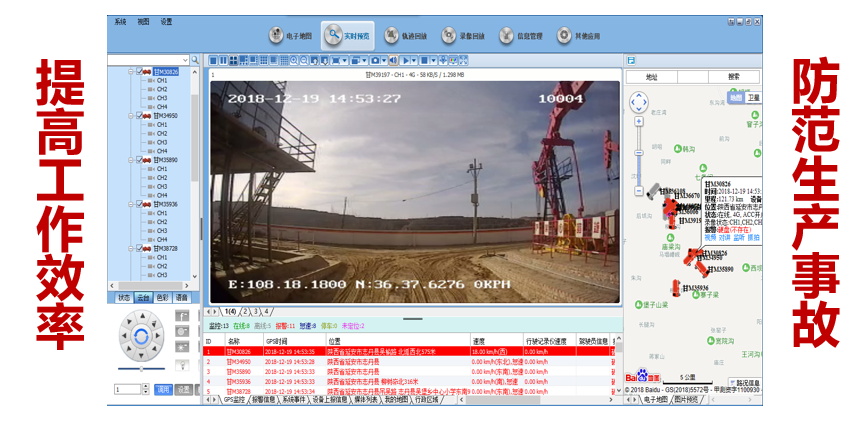Uncheck the 甘M30826 vehicle checkbox
Image resolution: width=859 pixels, height=434 pixels.
click(x=138, y=72)
